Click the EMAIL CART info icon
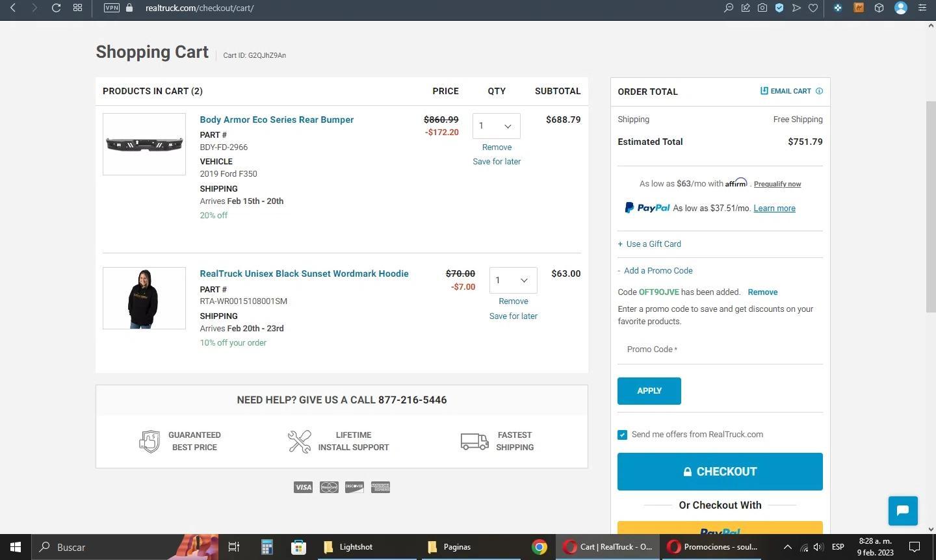Screen dimensions: 936x560 819,91
